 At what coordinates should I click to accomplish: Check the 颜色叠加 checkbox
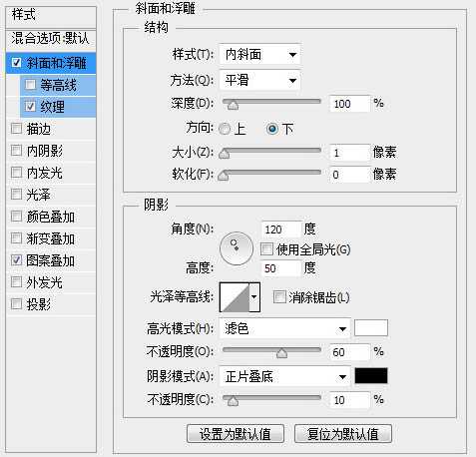click(x=16, y=217)
